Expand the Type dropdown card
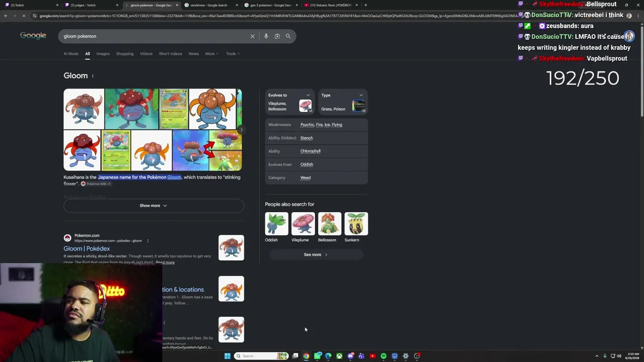Image resolution: width=644 pixels, height=362 pixels. coord(361,95)
